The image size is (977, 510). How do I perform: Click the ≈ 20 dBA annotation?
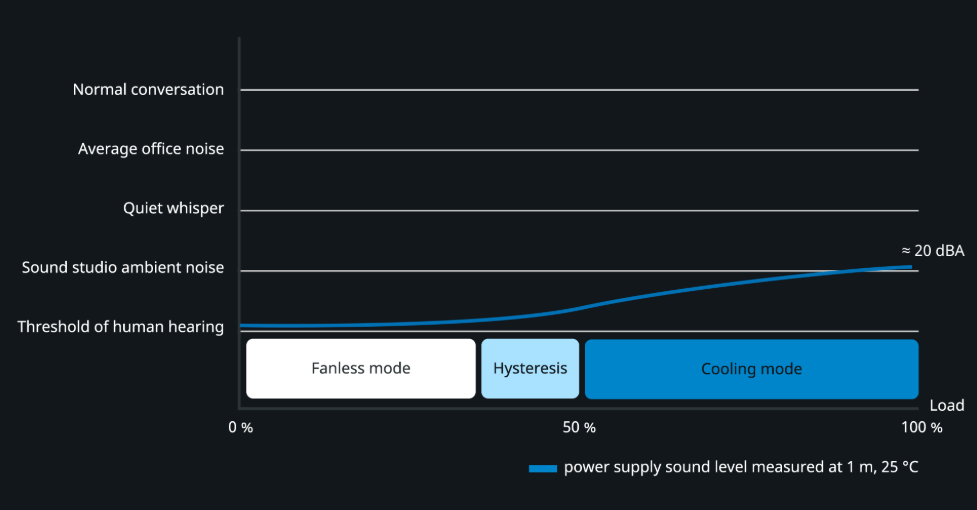tap(932, 251)
